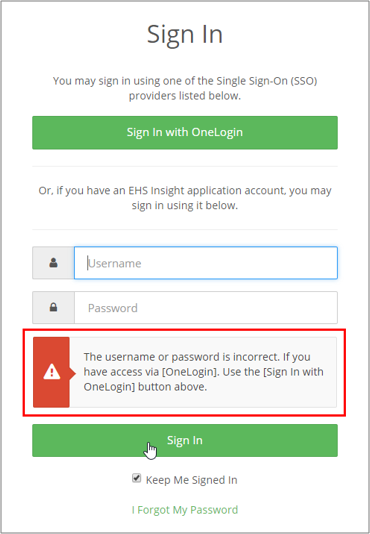Click the padlock icon beside Password
Viewport: 370px width, 534px height.
coord(53,307)
